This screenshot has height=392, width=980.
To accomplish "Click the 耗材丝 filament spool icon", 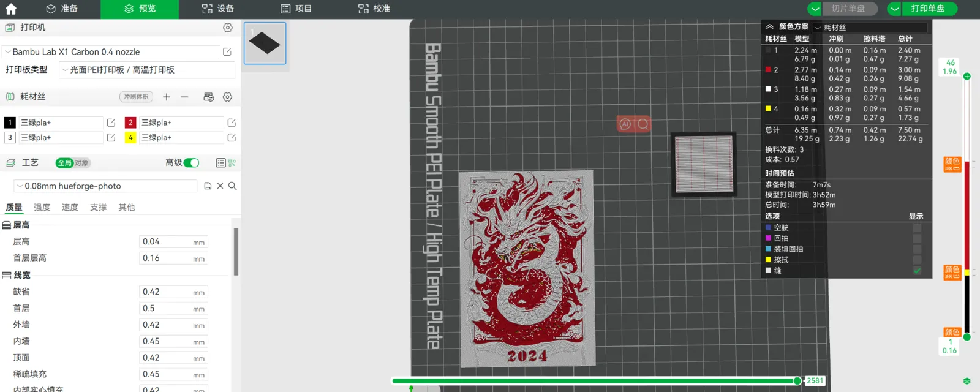I will click(10, 97).
